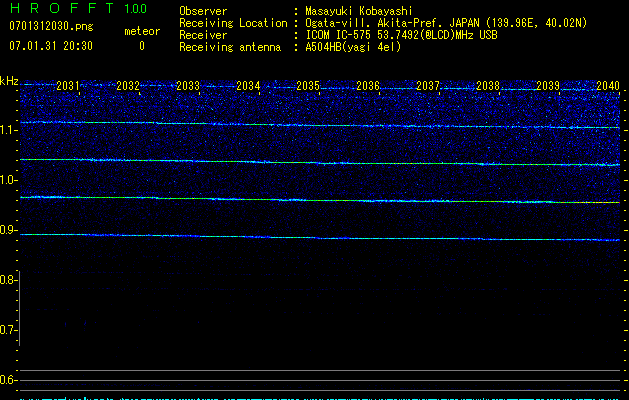The width and height of the screenshot is (629, 400).
Task: Click the kHz axis unit label
Action: (9, 80)
